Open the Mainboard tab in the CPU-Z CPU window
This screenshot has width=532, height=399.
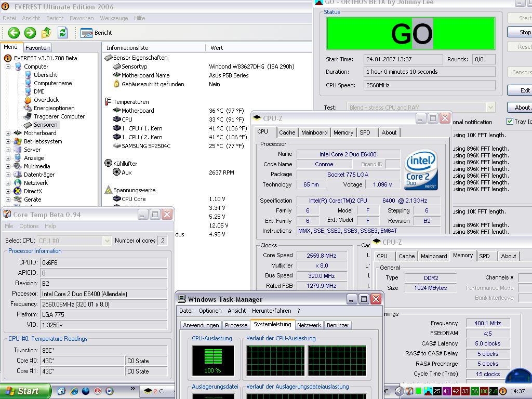tap(314, 132)
